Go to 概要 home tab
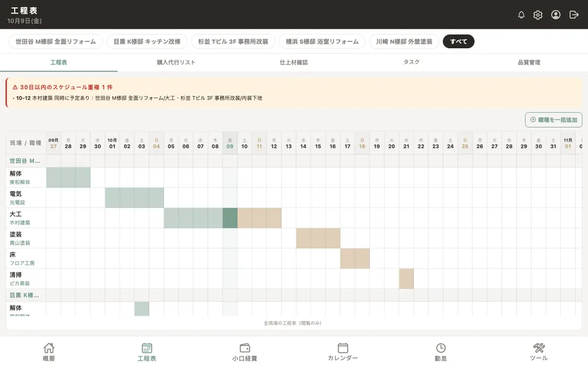588x368 pixels. click(49, 352)
